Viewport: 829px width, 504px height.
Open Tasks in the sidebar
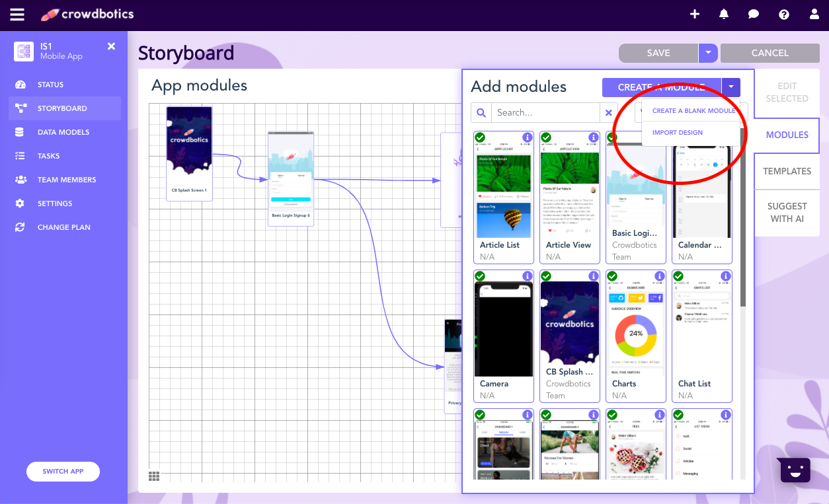64,156
